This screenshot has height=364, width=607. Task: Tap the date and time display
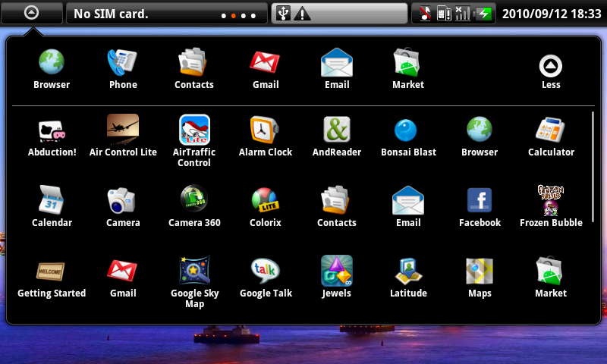tap(552, 14)
